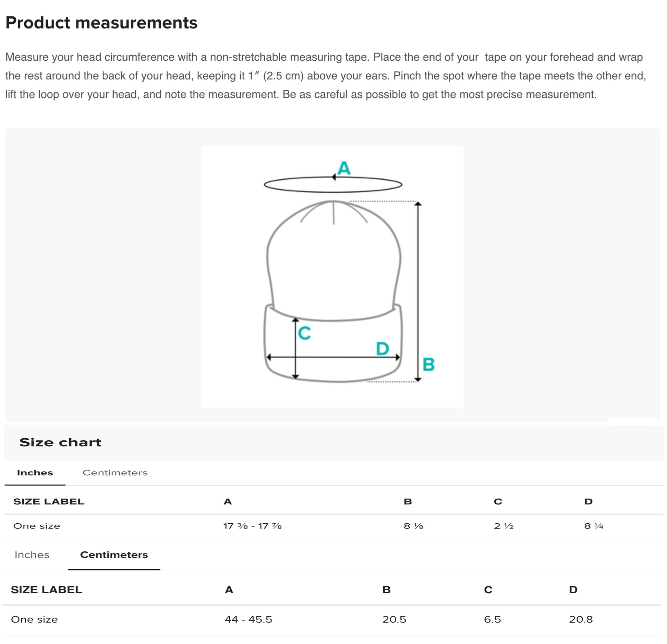Click the 6.5 centimeter cuff value

pyautogui.click(x=492, y=619)
